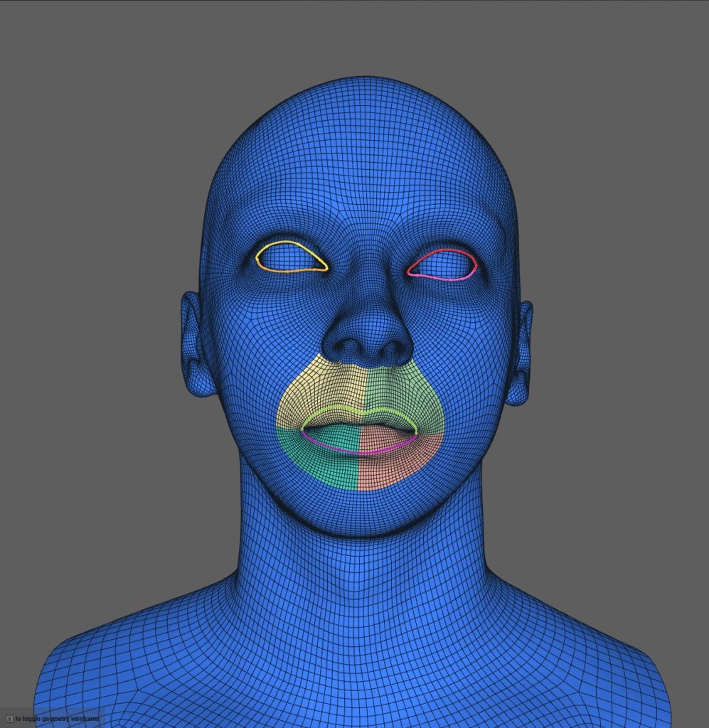Click the ear nearest the yellow-outlined eye
This screenshot has width=709, height=728.
(x=195, y=345)
